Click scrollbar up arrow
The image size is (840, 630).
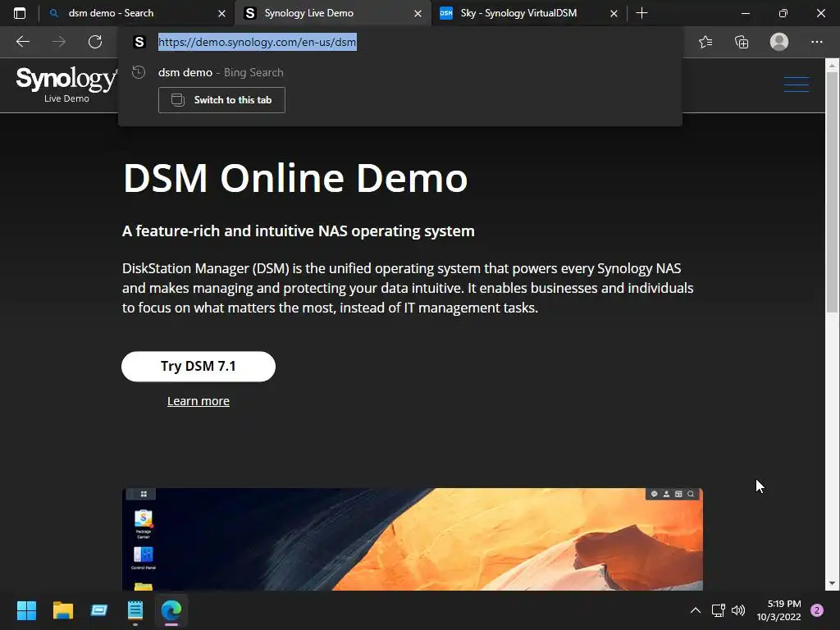click(x=832, y=66)
